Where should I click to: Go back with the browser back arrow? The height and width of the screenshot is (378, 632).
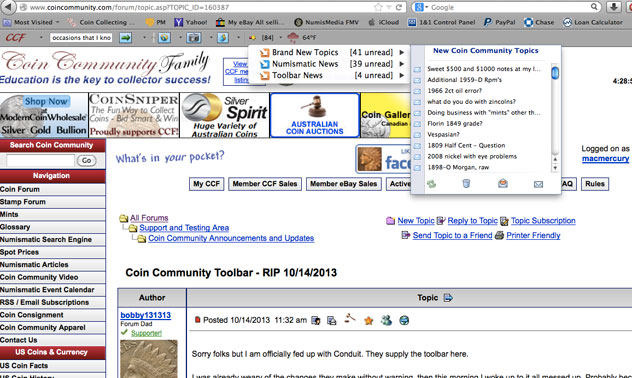point(9,7)
